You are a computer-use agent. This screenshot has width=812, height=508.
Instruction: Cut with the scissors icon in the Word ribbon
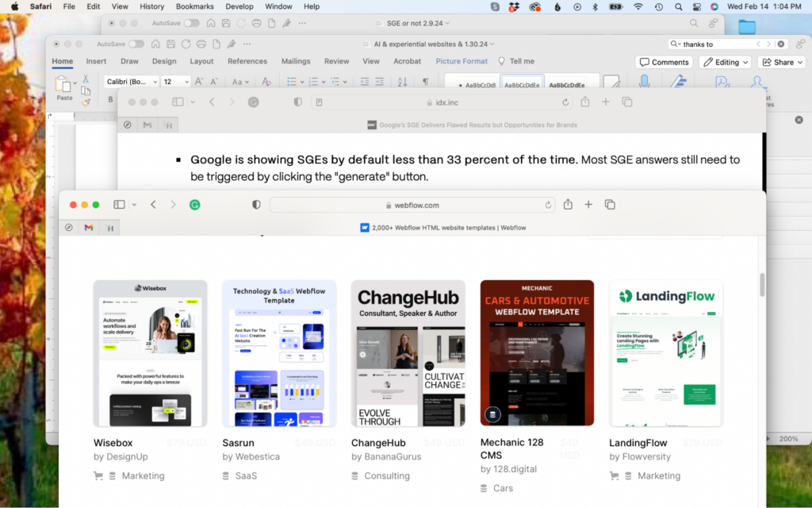click(86, 79)
